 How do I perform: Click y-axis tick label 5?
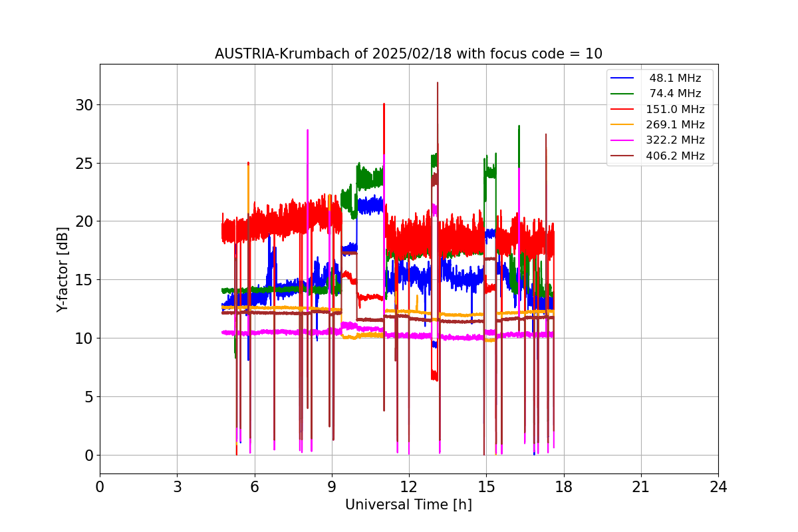coord(88,397)
